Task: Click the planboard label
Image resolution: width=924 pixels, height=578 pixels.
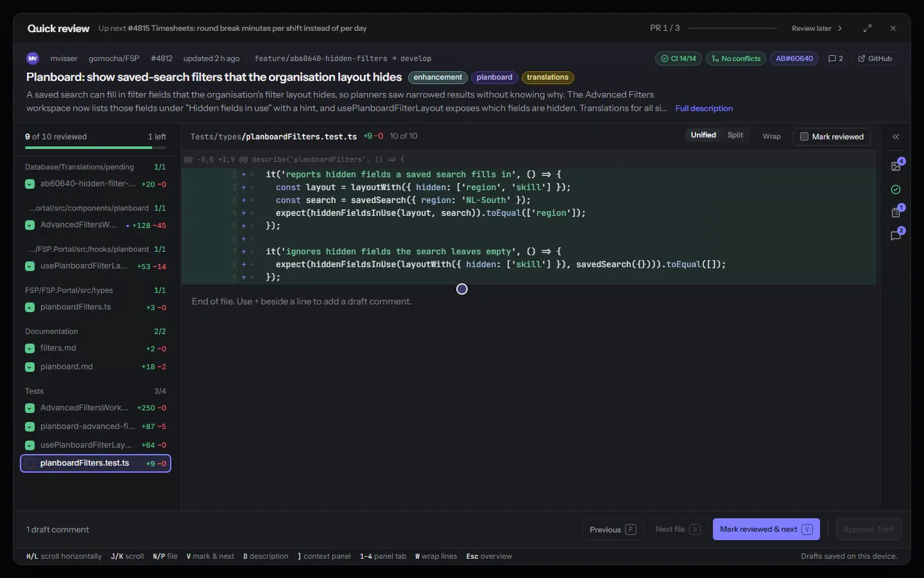Action: point(494,78)
